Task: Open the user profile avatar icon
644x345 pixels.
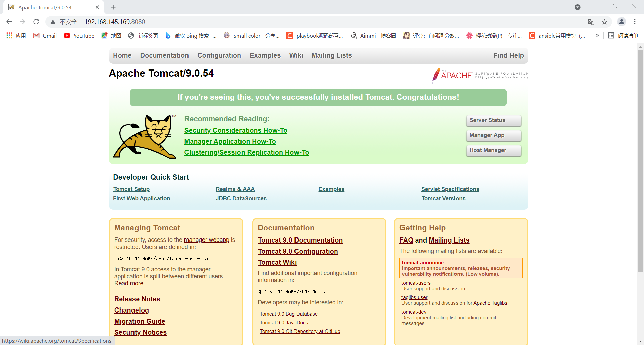Action: [622, 22]
